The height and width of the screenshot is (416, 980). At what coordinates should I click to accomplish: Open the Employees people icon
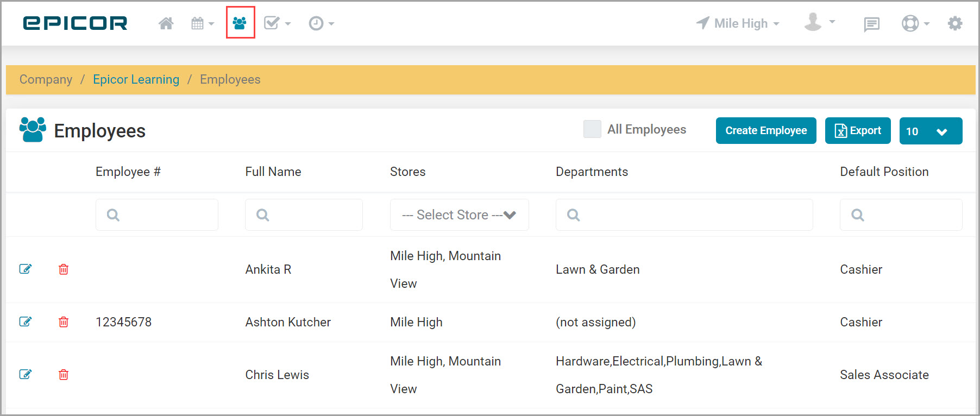tap(240, 23)
